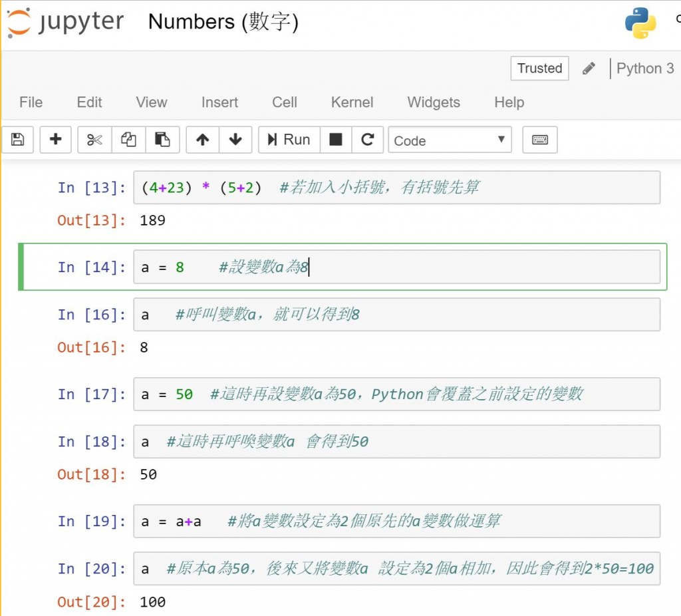Move selected cell down arrow
This screenshot has width=681, height=616.
coord(235,140)
